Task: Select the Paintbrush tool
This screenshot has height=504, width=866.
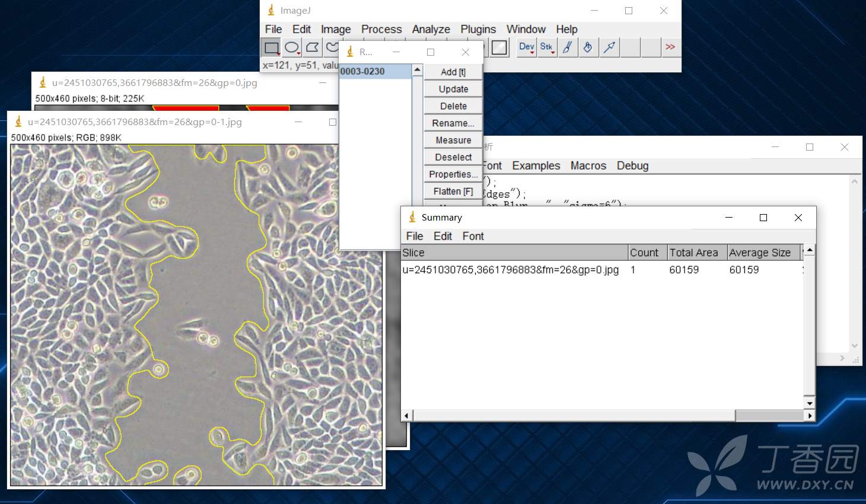Action: click(x=568, y=47)
